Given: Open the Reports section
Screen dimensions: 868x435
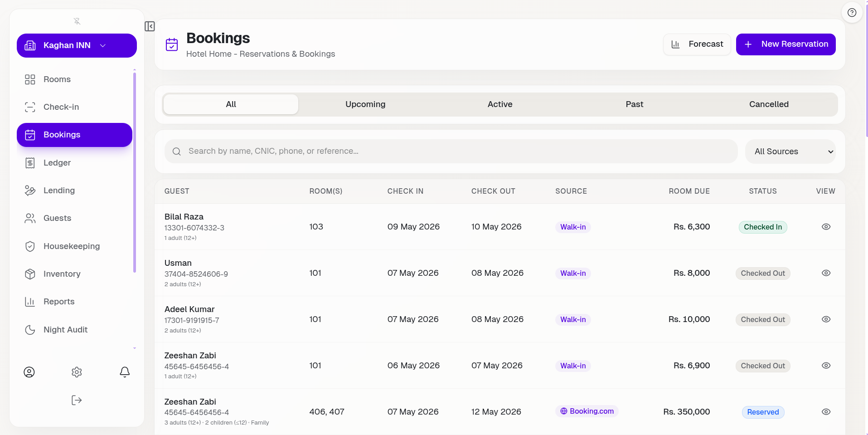Looking at the screenshot, I should 74,302.
